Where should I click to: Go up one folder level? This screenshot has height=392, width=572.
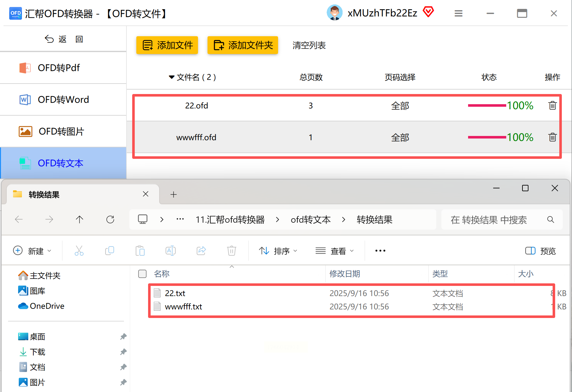click(79, 220)
